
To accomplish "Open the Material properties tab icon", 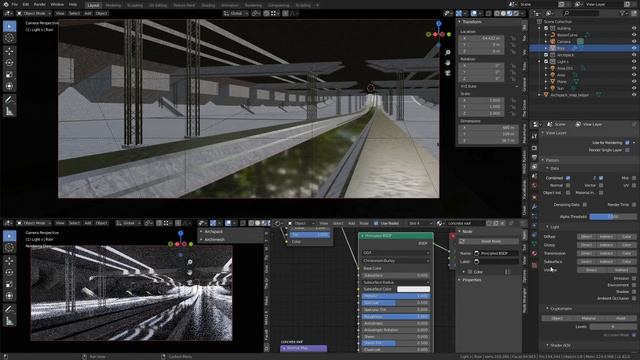I will pos(534,253).
